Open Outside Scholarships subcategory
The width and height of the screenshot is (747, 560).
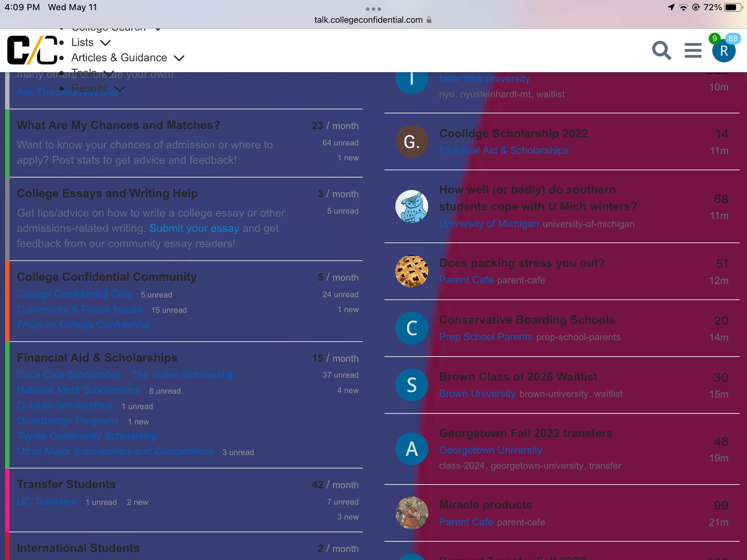point(65,406)
